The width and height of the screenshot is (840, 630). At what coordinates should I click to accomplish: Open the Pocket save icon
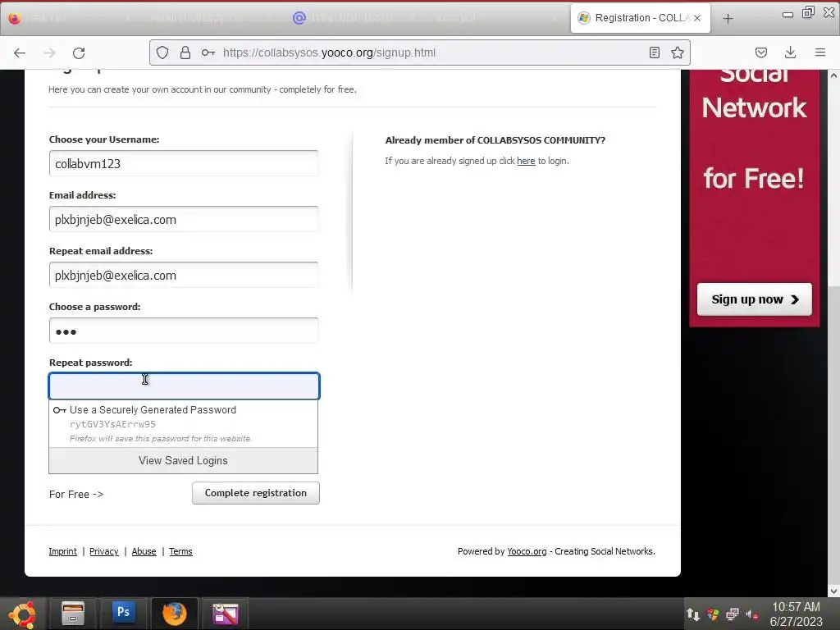point(760,52)
